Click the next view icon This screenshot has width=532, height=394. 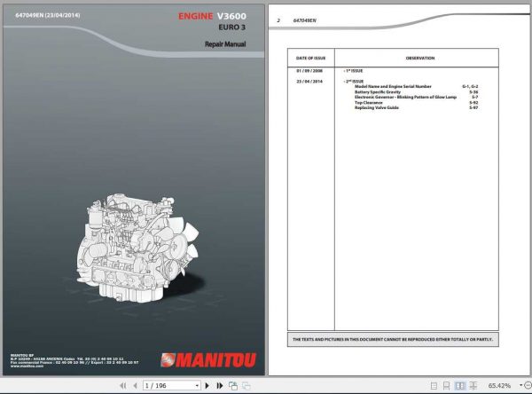[246, 385]
